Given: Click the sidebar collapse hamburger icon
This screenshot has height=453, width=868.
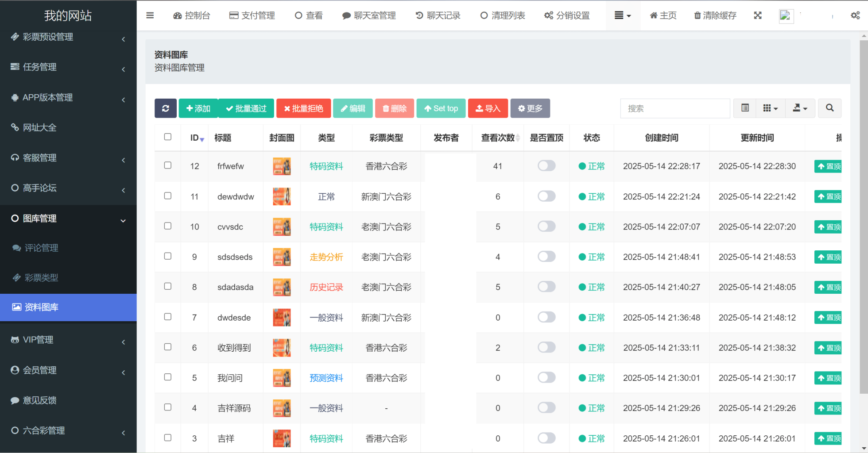Looking at the screenshot, I should point(150,15).
